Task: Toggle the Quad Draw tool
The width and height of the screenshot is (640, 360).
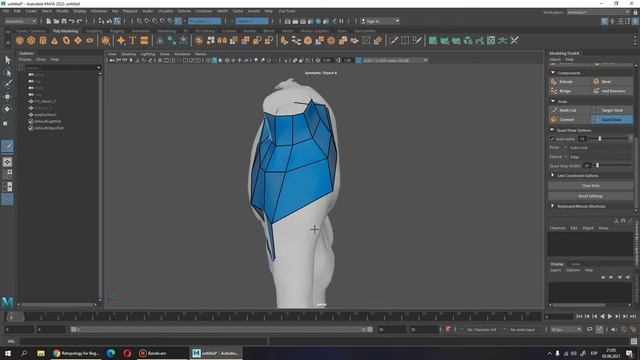Action: (611, 120)
